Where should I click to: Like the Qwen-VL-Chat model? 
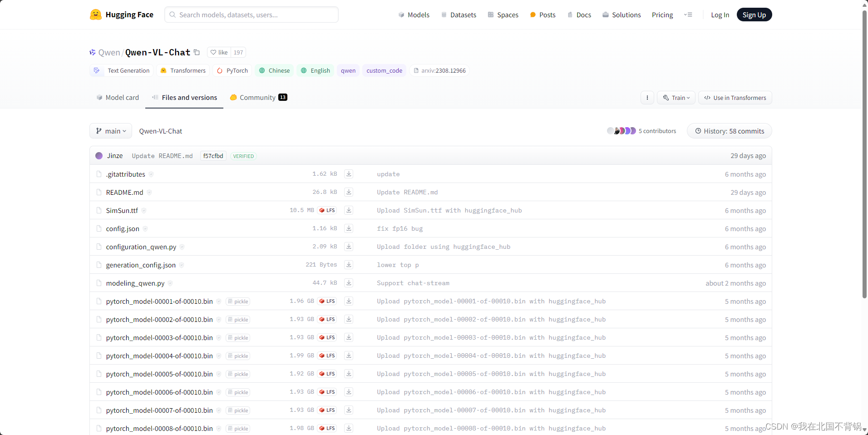click(x=219, y=52)
